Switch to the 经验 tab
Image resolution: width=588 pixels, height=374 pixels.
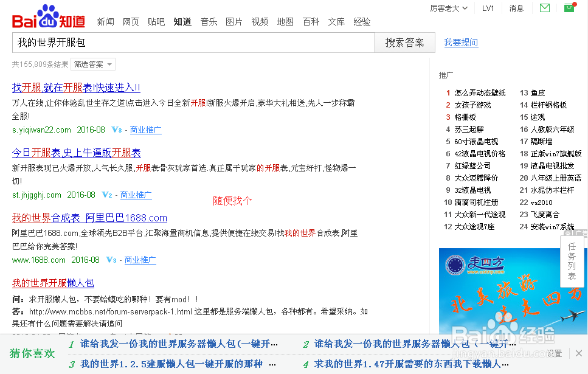pyautogui.click(x=362, y=22)
